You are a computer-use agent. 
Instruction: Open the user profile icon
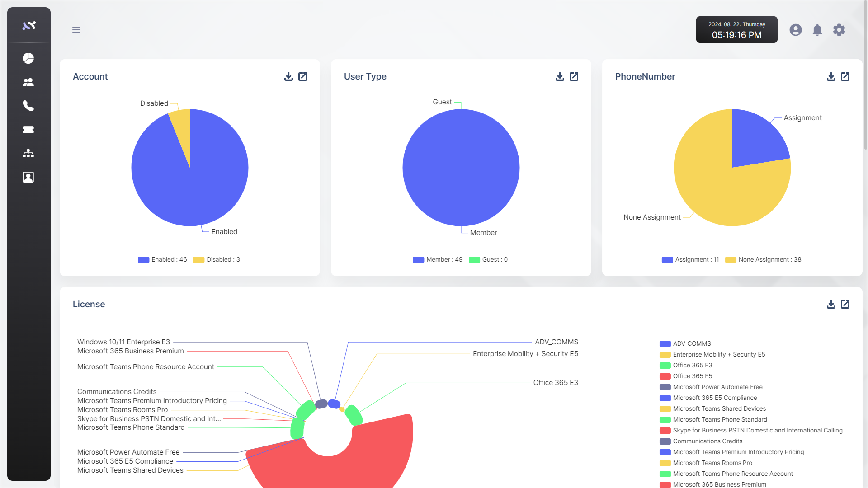(x=796, y=30)
